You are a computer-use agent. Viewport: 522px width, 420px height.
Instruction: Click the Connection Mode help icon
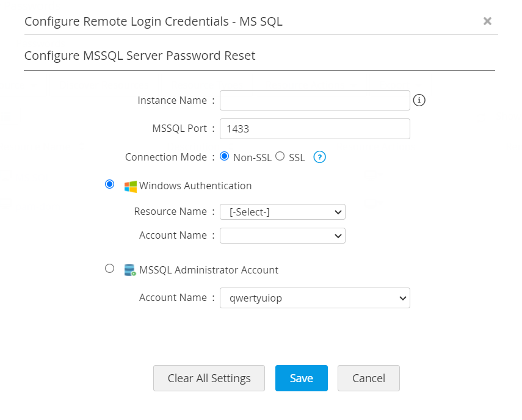coord(319,157)
